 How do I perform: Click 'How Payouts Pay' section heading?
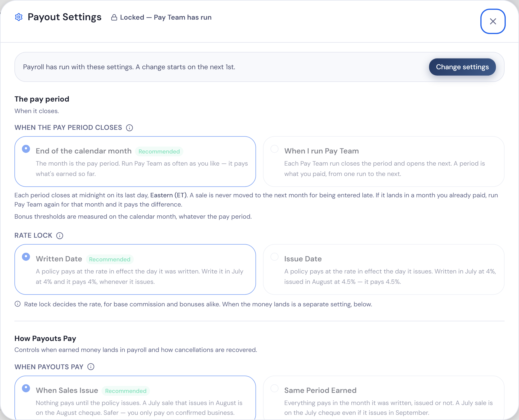pos(45,338)
